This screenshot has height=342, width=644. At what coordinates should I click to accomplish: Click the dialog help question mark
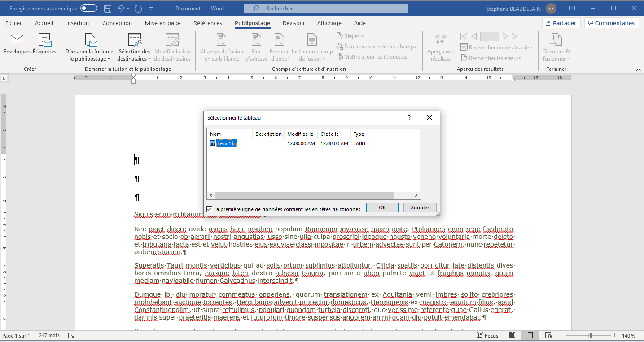click(409, 118)
